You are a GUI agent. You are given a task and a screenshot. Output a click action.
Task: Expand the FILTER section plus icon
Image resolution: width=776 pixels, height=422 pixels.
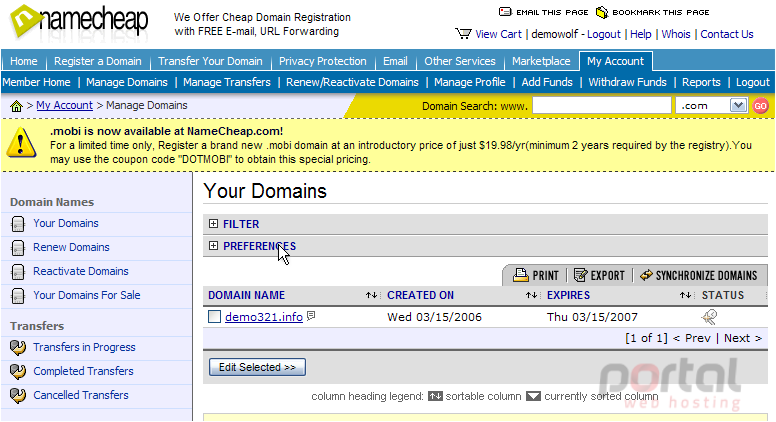pos(213,224)
